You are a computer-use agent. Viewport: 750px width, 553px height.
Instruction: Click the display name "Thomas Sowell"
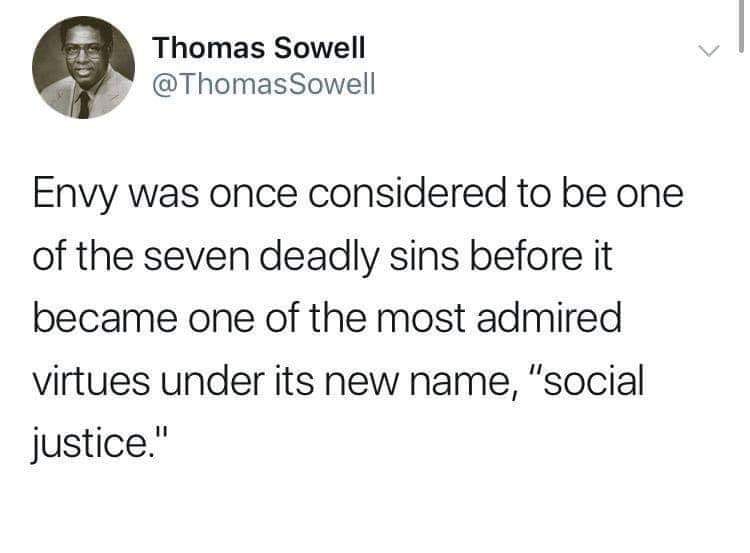[x=259, y=47]
